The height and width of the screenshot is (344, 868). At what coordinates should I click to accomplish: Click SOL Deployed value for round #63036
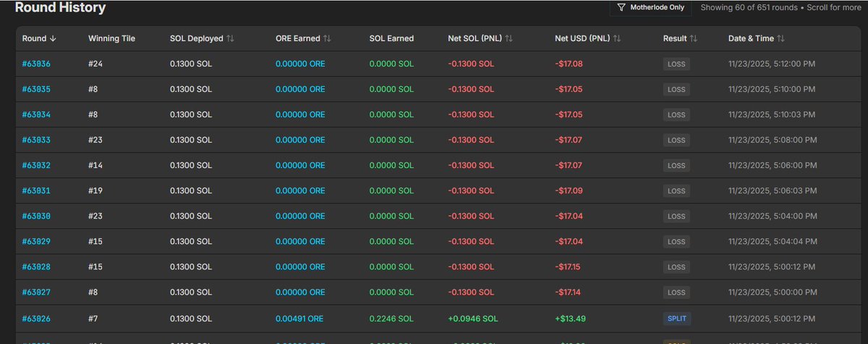coord(191,64)
